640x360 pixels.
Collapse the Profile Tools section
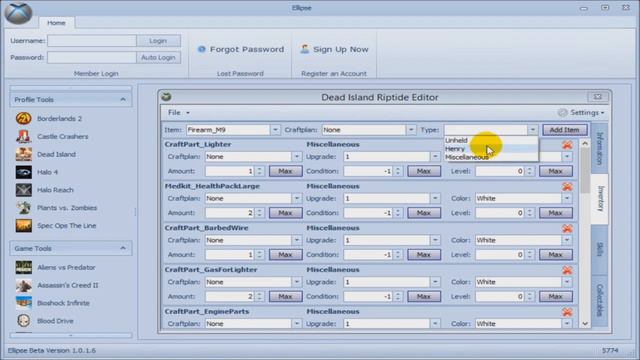tap(123, 100)
